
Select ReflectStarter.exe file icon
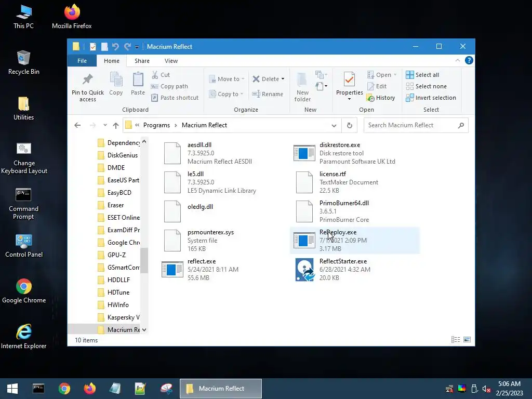coord(304,270)
